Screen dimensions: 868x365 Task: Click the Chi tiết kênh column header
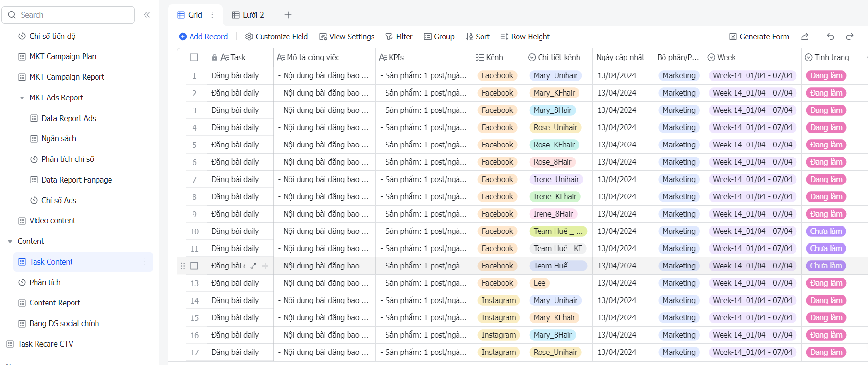tap(558, 57)
